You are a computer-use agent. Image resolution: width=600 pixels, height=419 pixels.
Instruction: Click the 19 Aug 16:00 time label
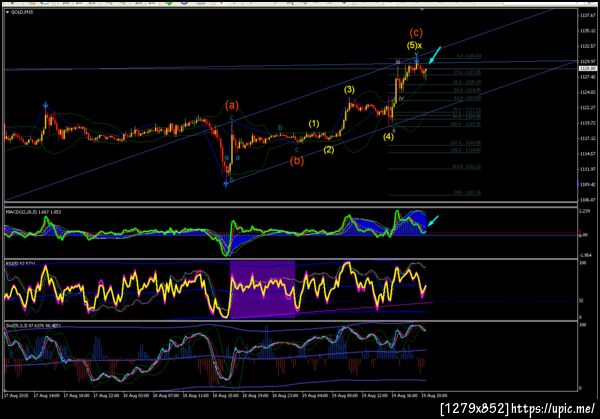coord(405,396)
